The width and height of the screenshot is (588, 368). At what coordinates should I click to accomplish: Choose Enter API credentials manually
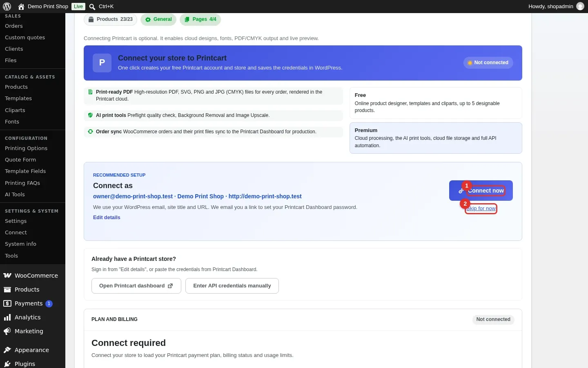coord(232,286)
